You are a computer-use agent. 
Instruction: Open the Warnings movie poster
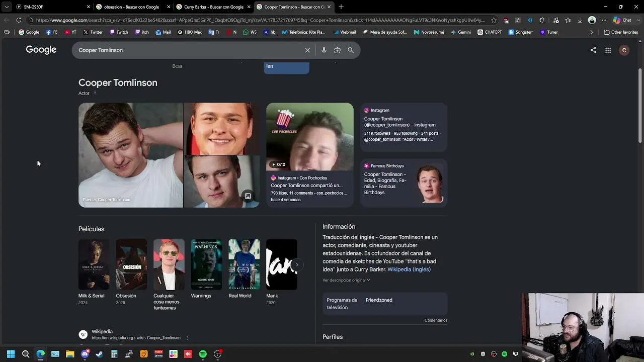coord(206,264)
